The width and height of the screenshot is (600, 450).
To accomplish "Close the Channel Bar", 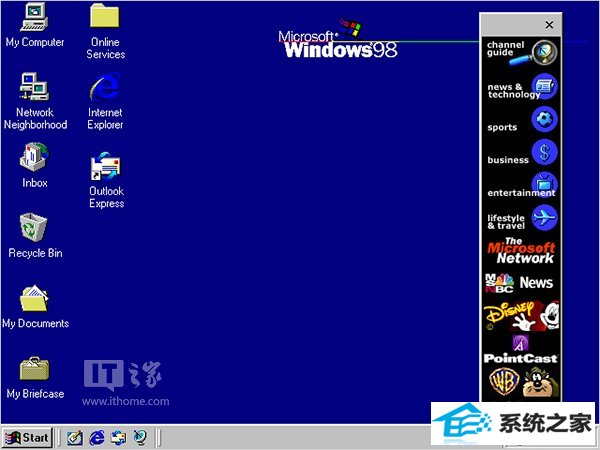I will pos(549,25).
